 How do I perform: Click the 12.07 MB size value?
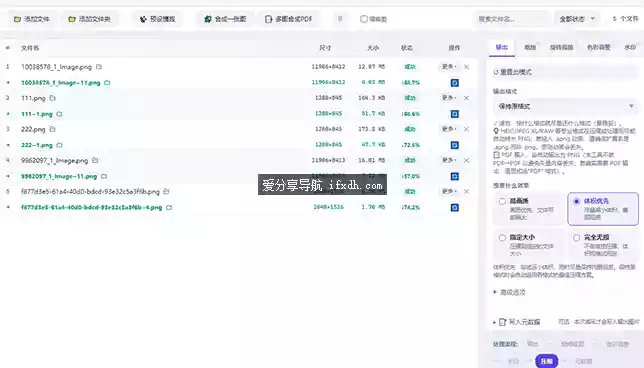(371, 67)
